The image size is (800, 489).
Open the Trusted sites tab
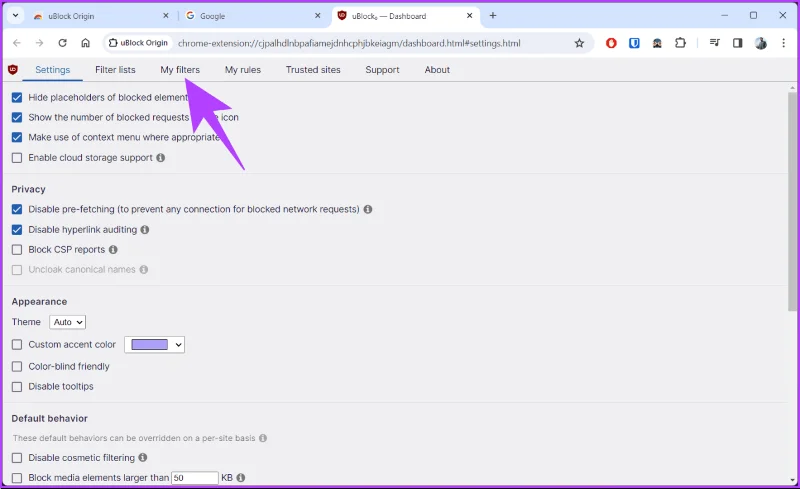313,70
